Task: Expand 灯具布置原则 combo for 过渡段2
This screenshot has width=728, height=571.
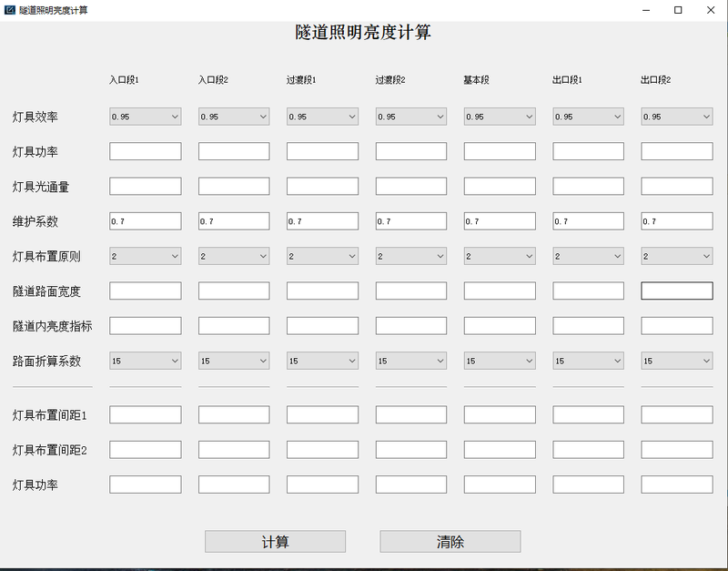Action: 411,256
